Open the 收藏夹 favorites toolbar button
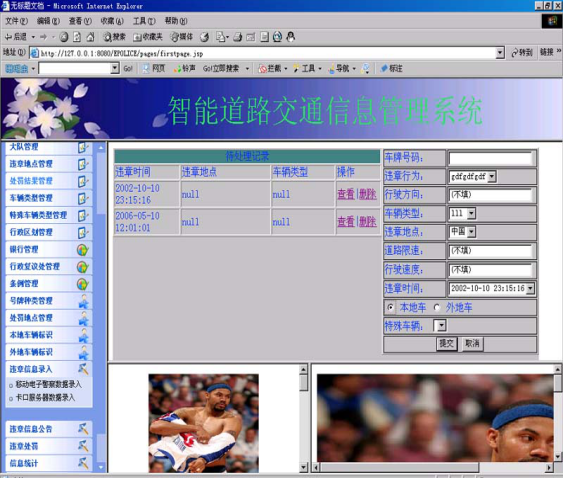 [x=148, y=37]
